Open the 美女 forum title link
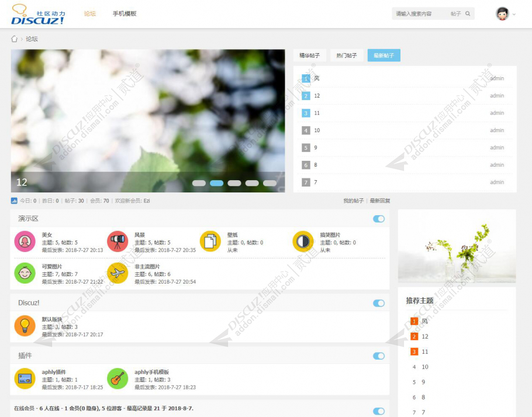The width and height of the screenshot is (532, 417). pos(47,235)
